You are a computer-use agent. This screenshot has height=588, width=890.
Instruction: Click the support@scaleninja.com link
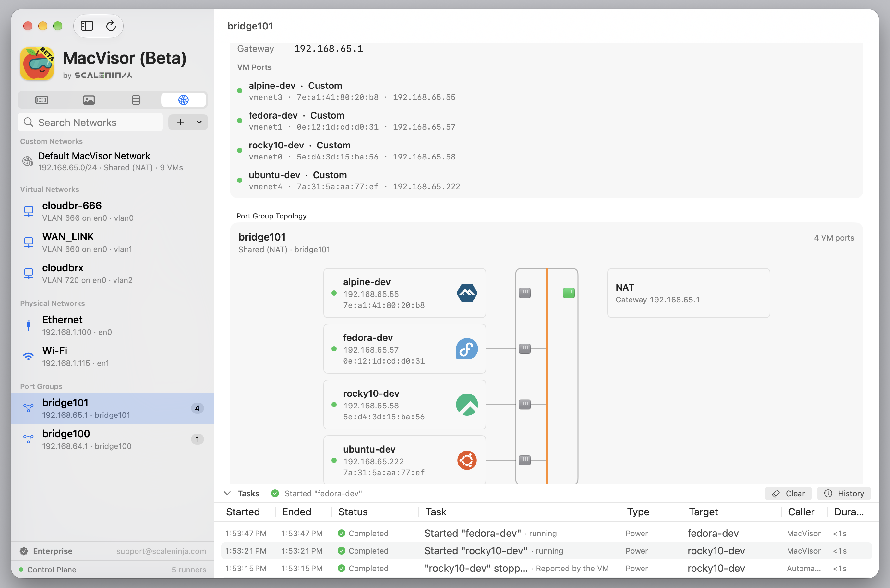point(161,551)
